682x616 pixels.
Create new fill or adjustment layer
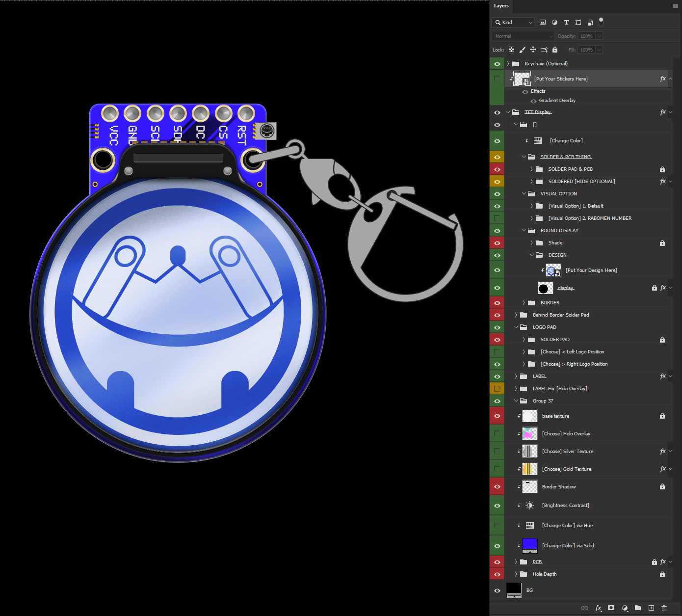(625, 608)
